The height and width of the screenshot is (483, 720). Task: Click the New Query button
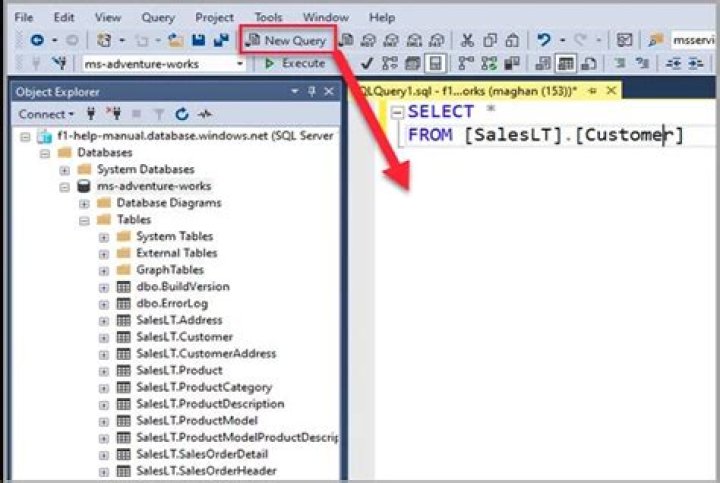(x=287, y=40)
